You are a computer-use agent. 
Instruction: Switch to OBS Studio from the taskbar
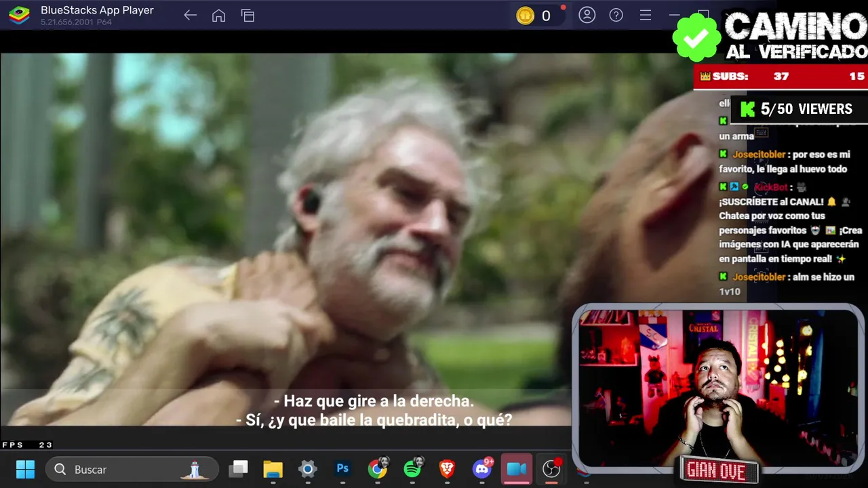551,469
